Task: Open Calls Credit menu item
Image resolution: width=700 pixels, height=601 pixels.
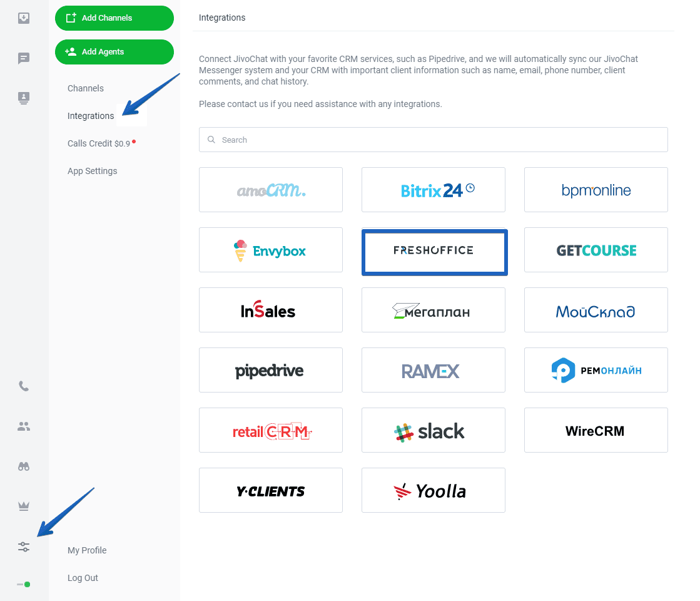Action: pyautogui.click(x=99, y=143)
